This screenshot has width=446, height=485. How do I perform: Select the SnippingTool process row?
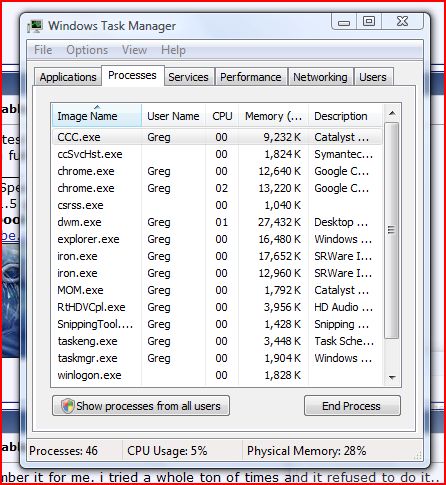coord(217,324)
